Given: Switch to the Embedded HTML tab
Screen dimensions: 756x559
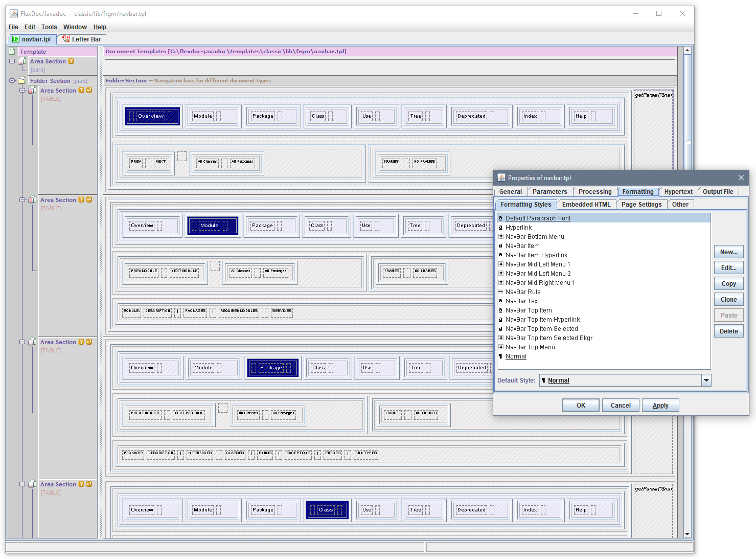Looking at the screenshot, I should [x=586, y=205].
